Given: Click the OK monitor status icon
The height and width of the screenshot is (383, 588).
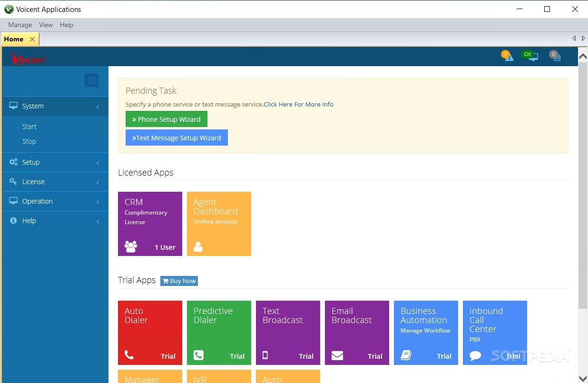Looking at the screenshot, I should click(529, 56).
